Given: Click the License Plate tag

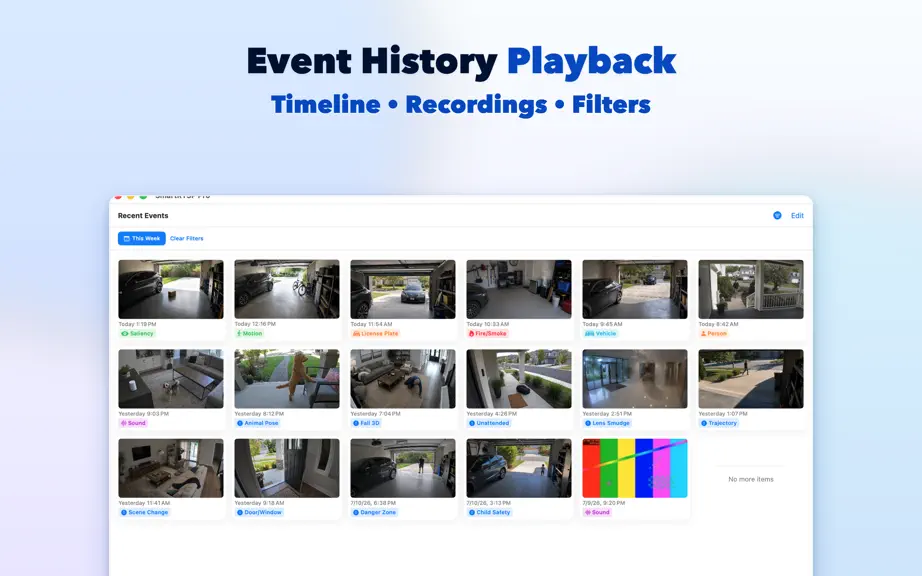Looking at the screenshot, I should pos(376,333).
